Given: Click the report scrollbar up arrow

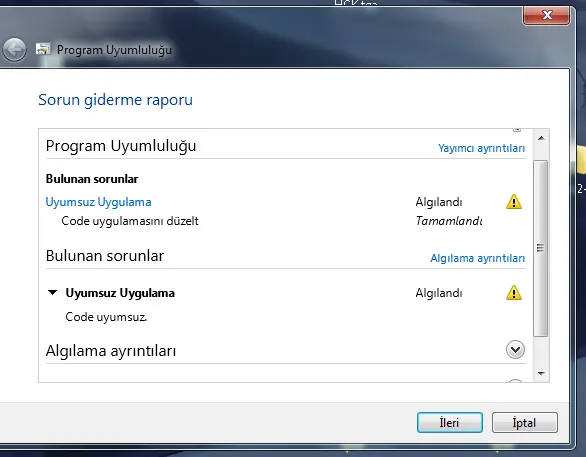Looking at the screenshot, I should click(x=541, y=138).
